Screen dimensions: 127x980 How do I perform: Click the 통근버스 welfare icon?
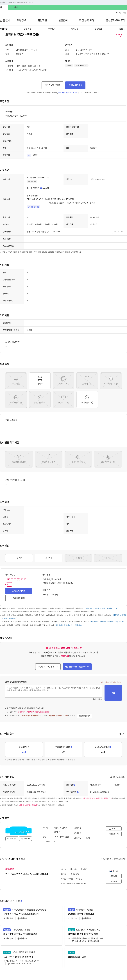click(16, 381)
